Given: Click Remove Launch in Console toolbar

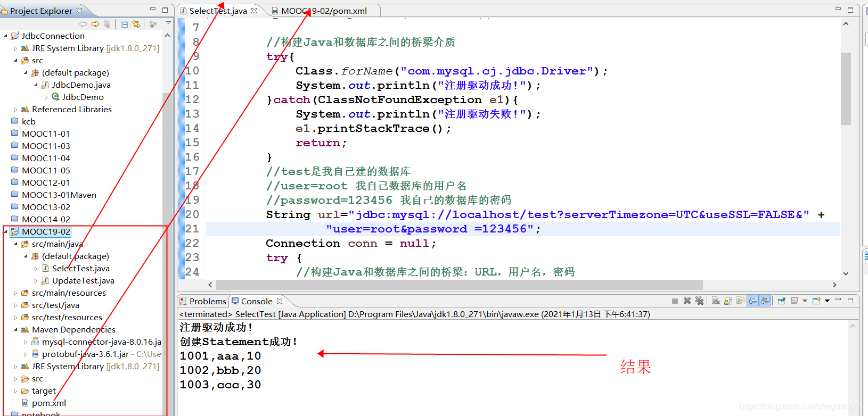Looking at the screenshot, I should tap(687, 301).
